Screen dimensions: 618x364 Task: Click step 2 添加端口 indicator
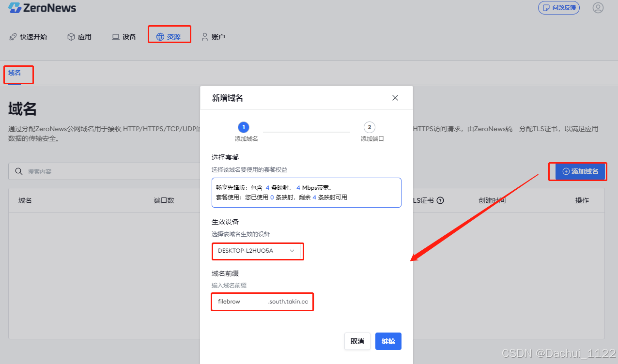[370, 127]
